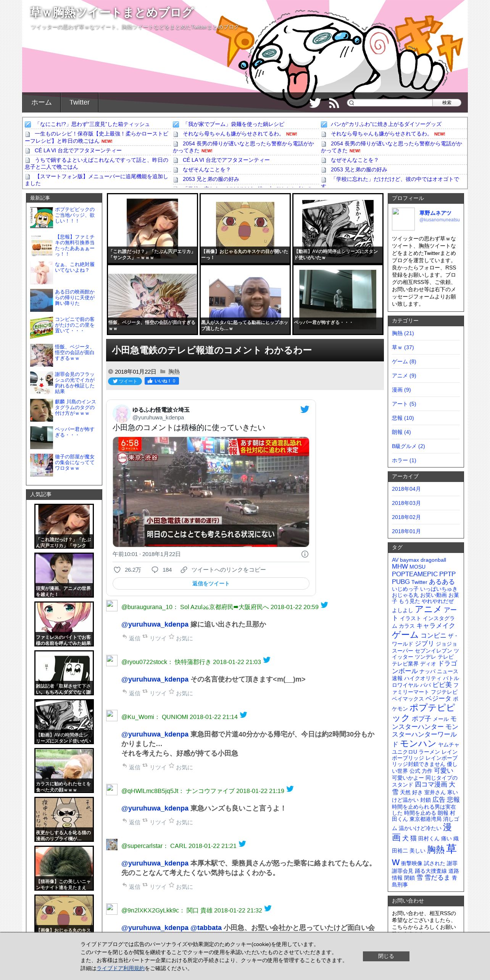Click the embedded tweet author avatar
The width and height of the screenshot is (490, 980).
click(121, 413)
